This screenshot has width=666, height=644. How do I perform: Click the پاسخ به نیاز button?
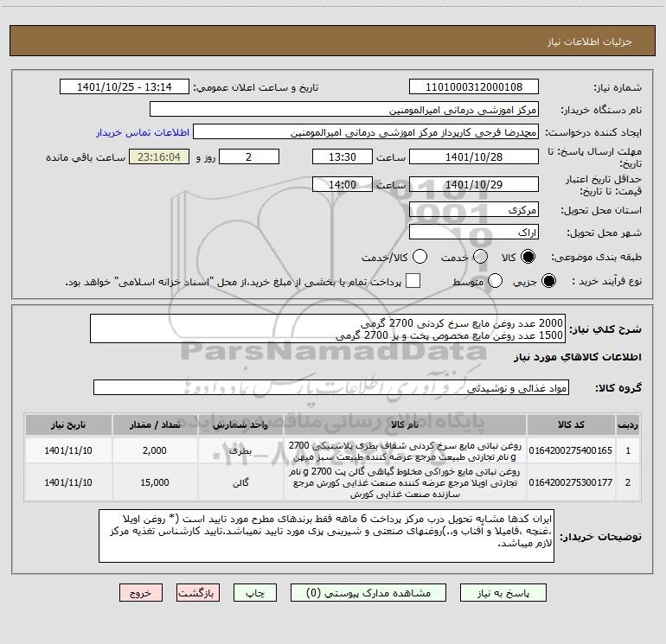coord(503,593)
